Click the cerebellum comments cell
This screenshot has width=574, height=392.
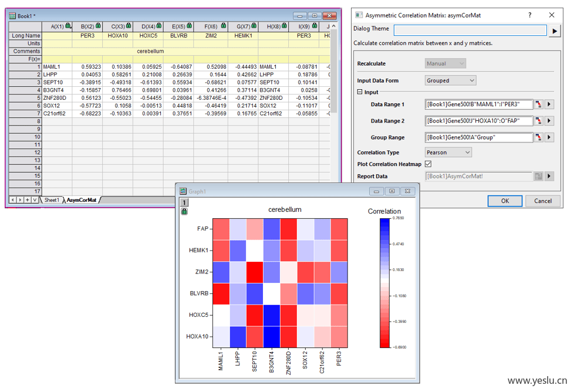pyautogui.click(x=150, y=51)
